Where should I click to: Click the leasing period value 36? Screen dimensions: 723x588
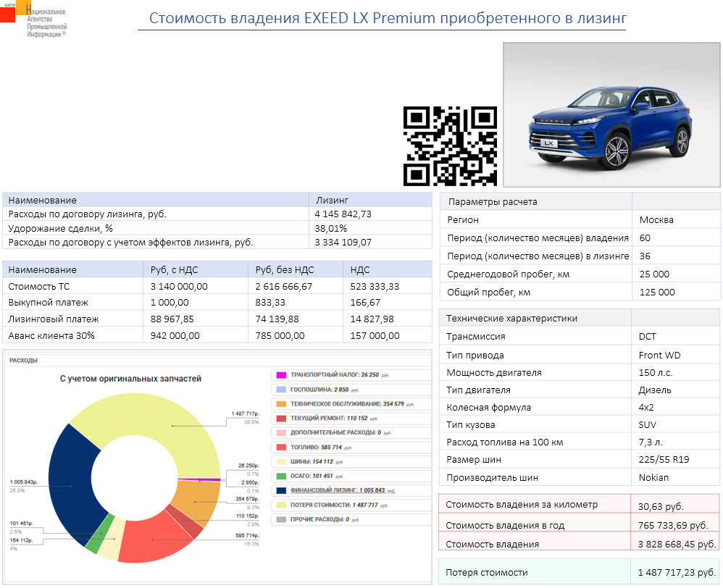pyautogui.click(x=645, y=256)
